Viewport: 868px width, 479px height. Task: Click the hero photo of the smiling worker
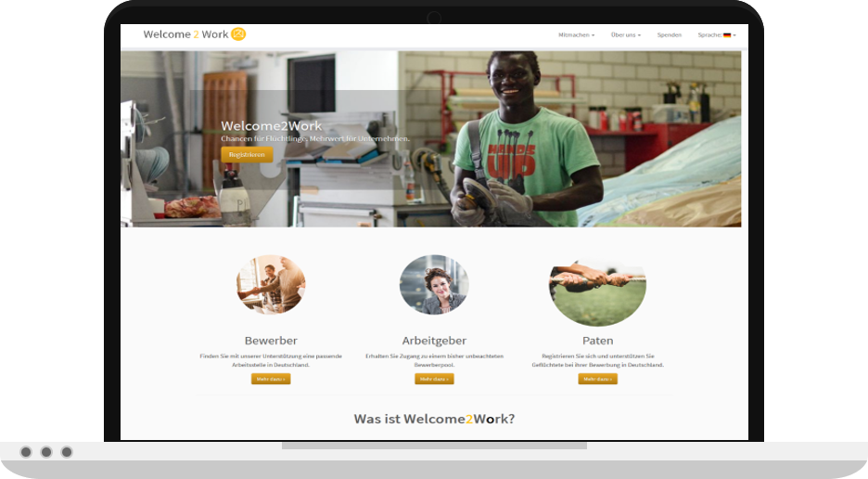click(x=430, y=139)
